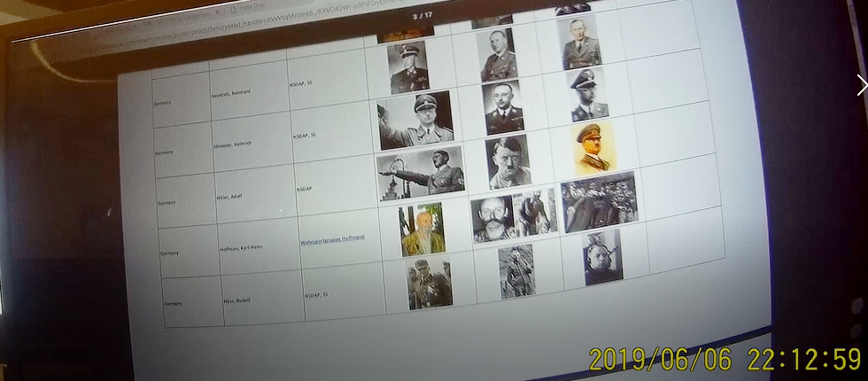Click 'NSDAP, SS' cell in Himmler row
The image size is (868, 381).
[x=331, y=133]
